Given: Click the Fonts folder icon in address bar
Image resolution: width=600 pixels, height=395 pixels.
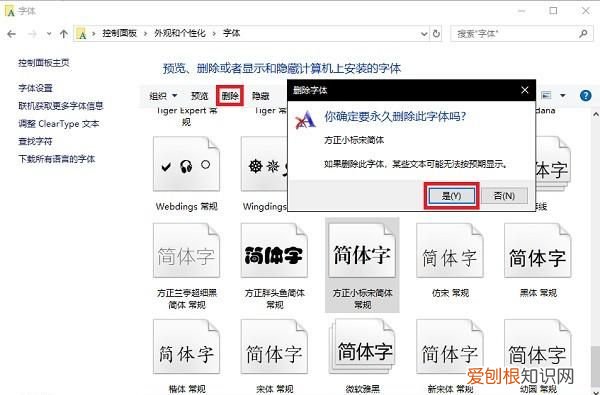Looking at the screenshot, I should click(x=82, y=34).
